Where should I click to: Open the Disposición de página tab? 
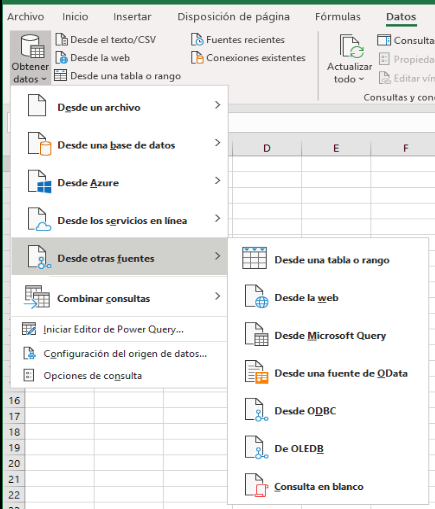coord(233,17)
